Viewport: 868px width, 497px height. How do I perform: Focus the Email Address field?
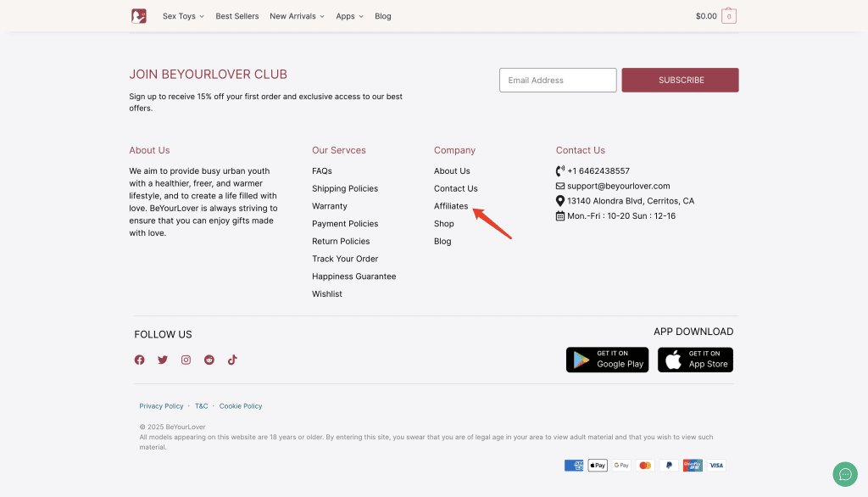click(x=558, y=81)
